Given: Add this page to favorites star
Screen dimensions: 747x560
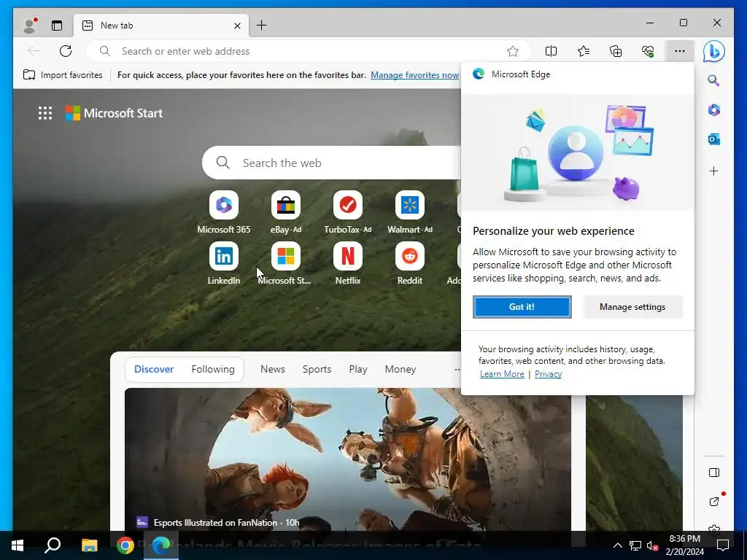Looking at the screenshot, I should tap(513, 51).
